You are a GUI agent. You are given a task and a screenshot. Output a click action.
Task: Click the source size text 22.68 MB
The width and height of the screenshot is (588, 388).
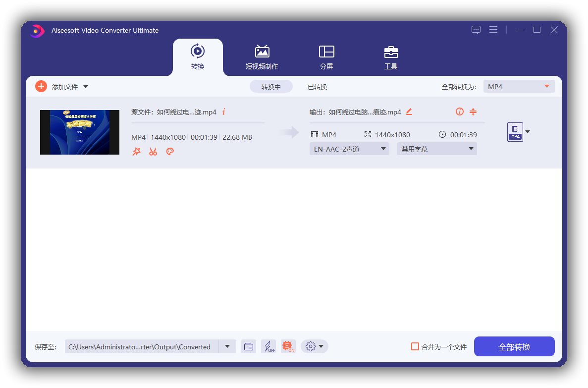(x=237, y=137)
